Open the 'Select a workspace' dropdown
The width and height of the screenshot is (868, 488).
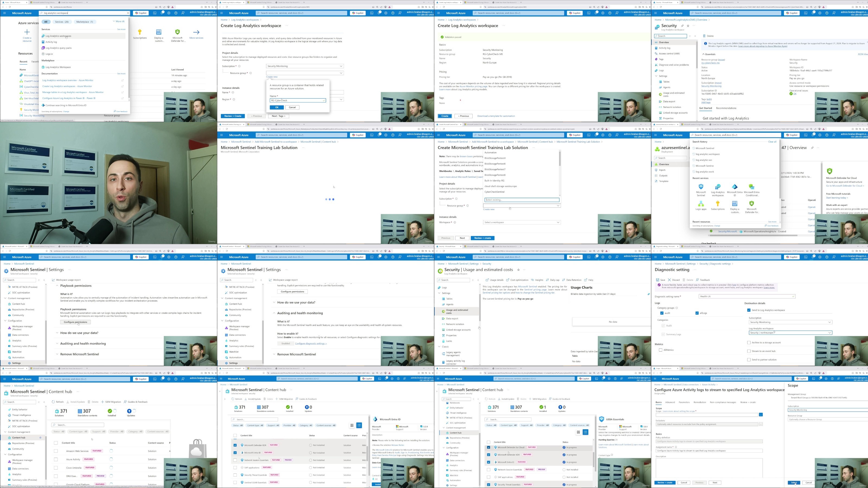(x=522, y=222)
